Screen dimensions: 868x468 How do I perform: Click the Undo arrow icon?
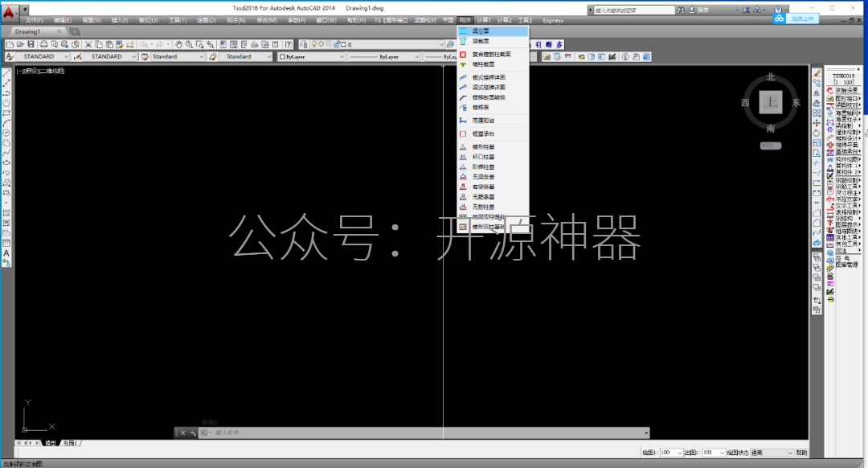coord(144,44)
